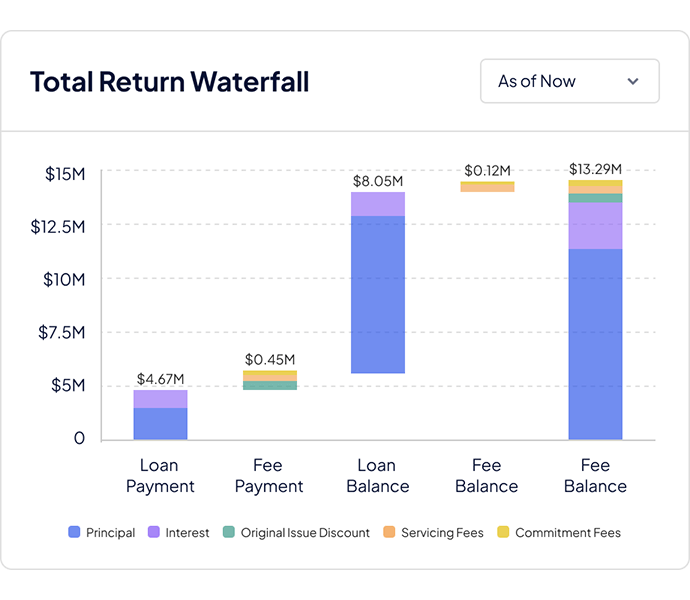690x600 pixels.
Task: Click the Servicing Fees legend swatch
Action: (x=389, y=533)
